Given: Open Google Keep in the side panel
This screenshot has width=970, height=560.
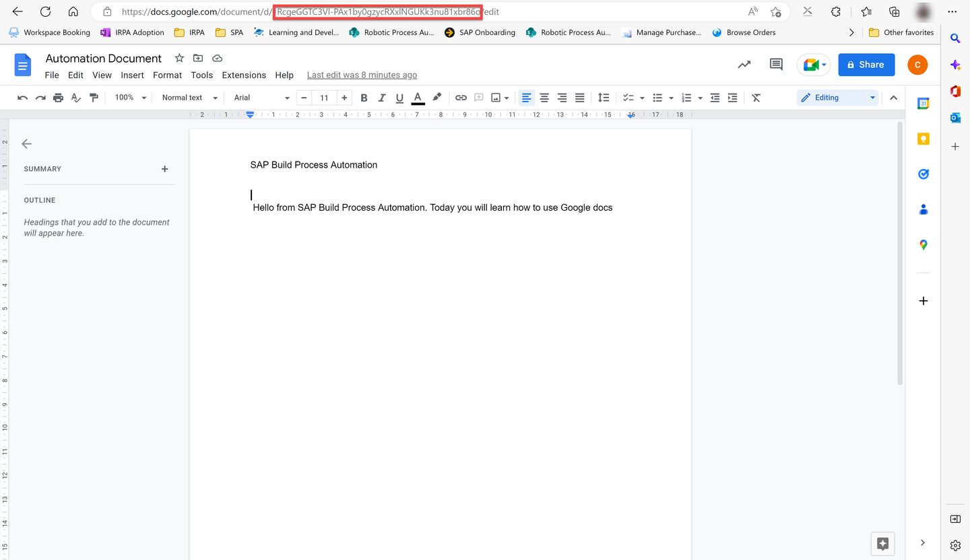Looking at the screenshot, I should coord(924,139).
